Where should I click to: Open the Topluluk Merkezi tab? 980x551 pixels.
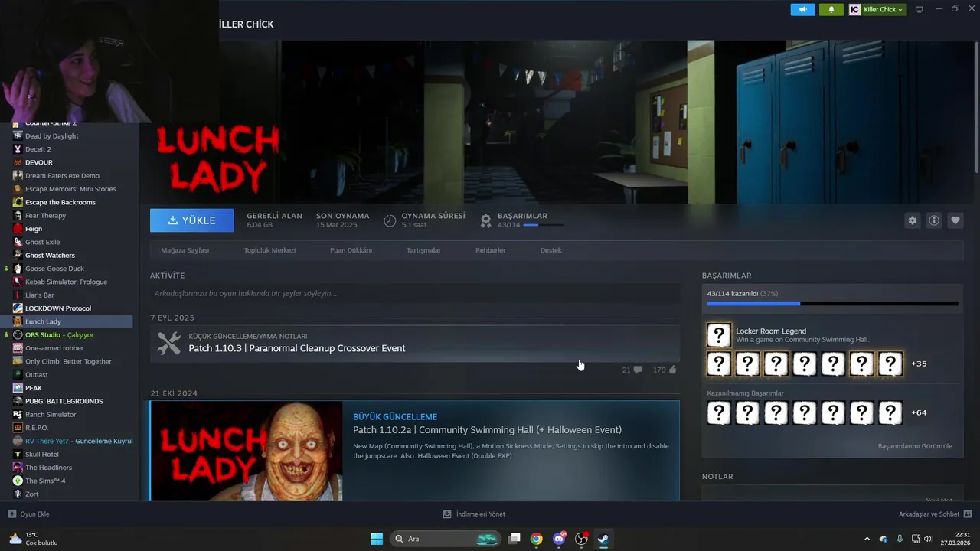pos(269,250)
